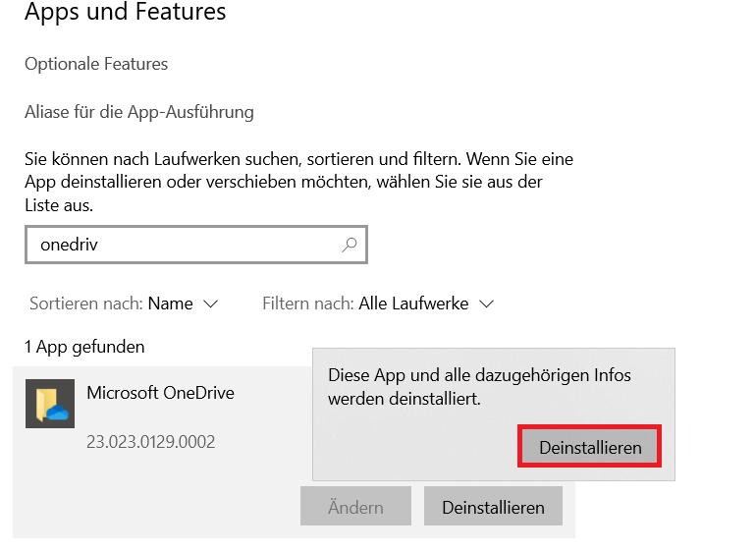Viewport: 756px width, 552px height.
Task: Open the Sortieren nach Name dropdown
Action: (x=124, y=304)
